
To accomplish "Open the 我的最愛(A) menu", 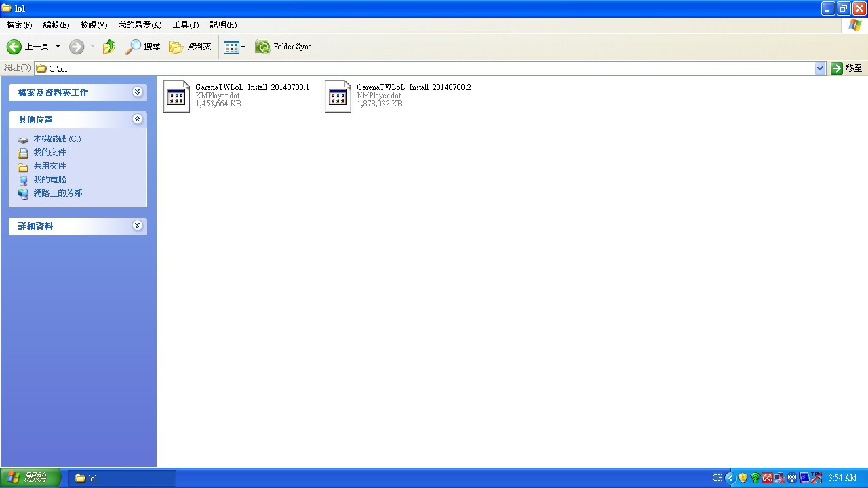I will click(x=140, y=25).
